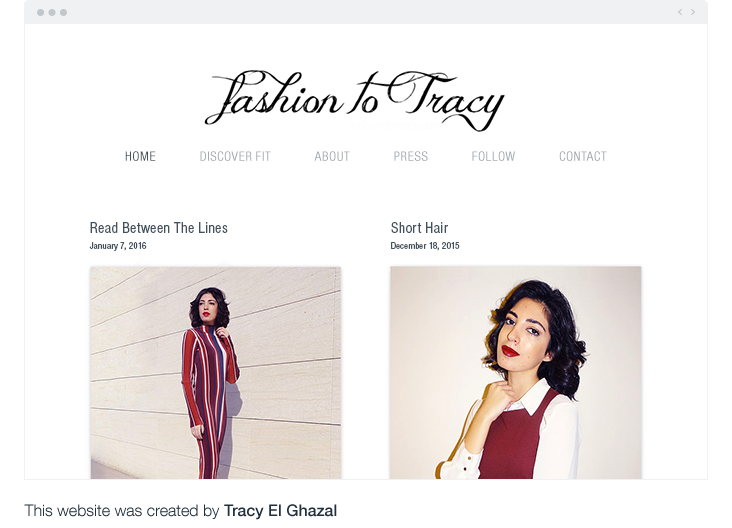Open the HOME menu item

tap(140, 156)
